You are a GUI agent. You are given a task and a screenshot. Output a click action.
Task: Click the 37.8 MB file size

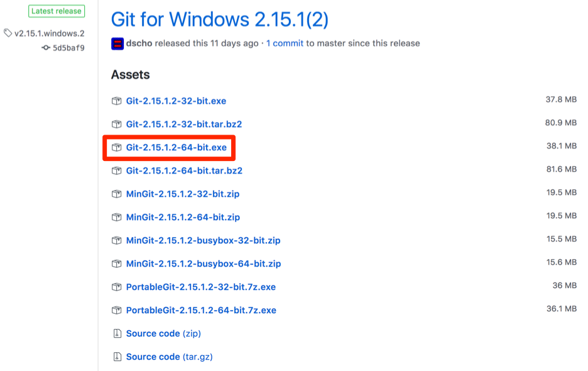(x=561, y=99)
